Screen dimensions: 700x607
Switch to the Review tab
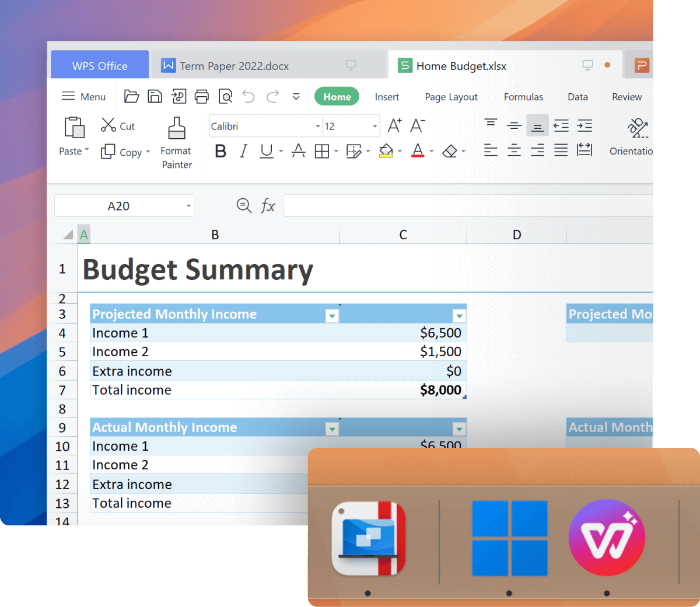[x=626, y=97]
